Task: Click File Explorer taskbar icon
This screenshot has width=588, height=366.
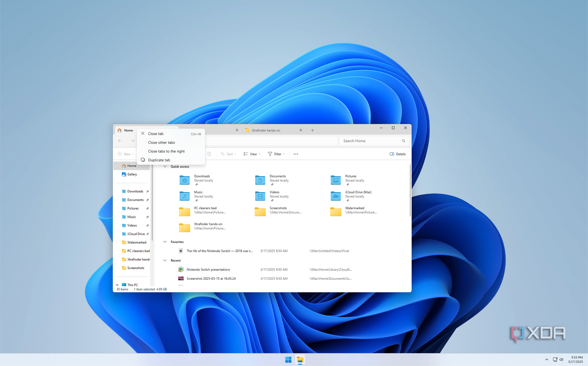Action: 300,360
